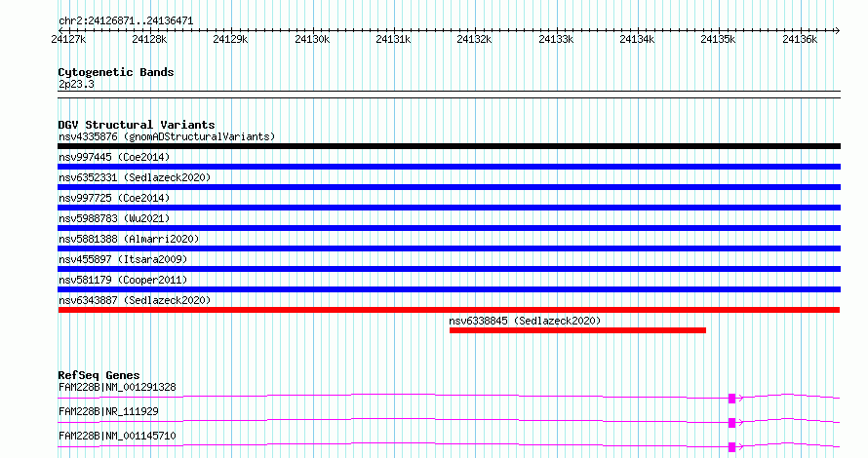Click the exon box on FAM228B|NM_001291328
Image resolution: width=868 pixels, height=458 pixels.
(731, 399)
